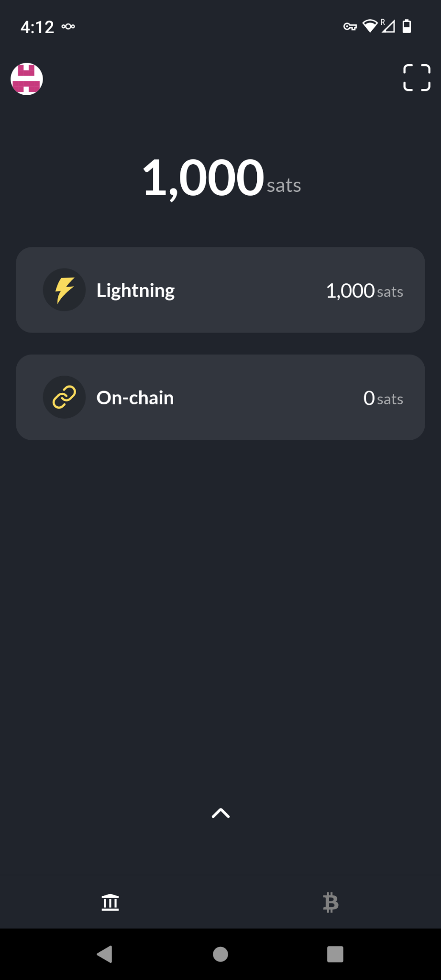
Task: Toggle units on the total 1,000 sats balance
Action: pyautogui.click(x=221, y=179)
